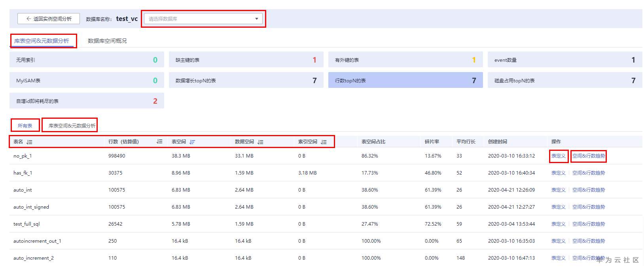The height and width of the screenshot is (270, 644).
Task: Click the 数据空间 sort icon
Action: point(260,142)
